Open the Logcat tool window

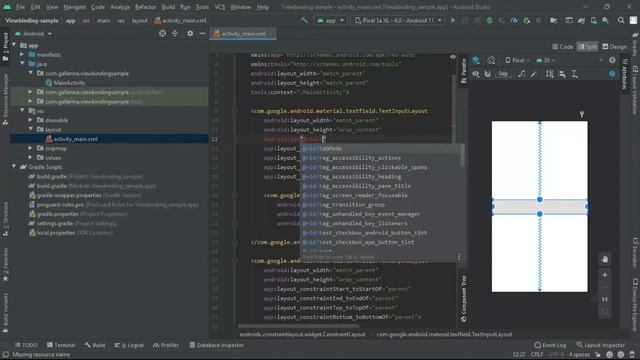click(129, 345)
